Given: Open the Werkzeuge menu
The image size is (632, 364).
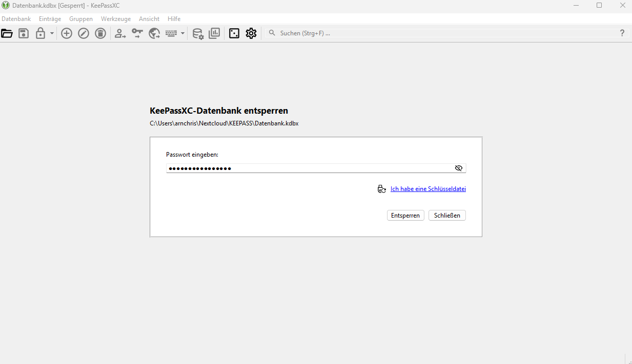Looking at the screenshot, I should [116, 19].
